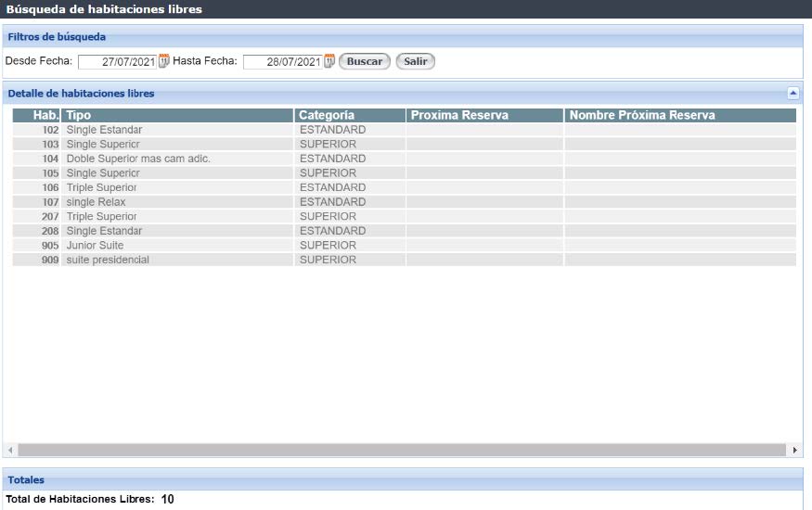The image size is (812, 510).
Task: Select room 207 Triple Superior row
Action: click(101, 216)
